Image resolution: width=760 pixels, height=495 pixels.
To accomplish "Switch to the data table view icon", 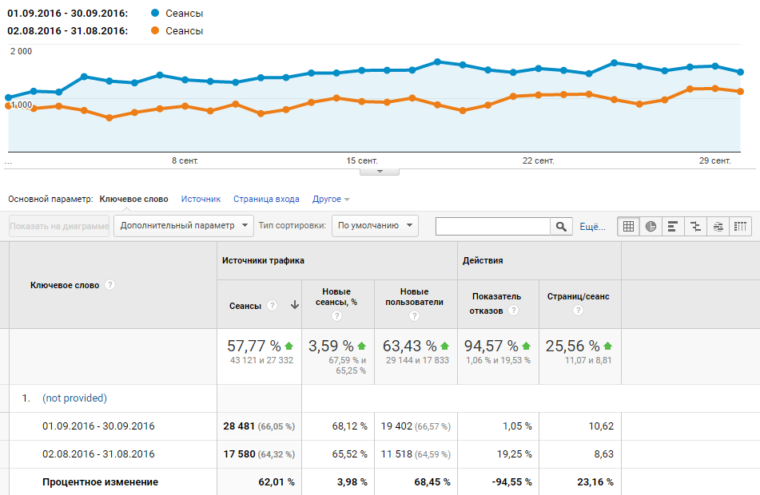I will point(628,226).
